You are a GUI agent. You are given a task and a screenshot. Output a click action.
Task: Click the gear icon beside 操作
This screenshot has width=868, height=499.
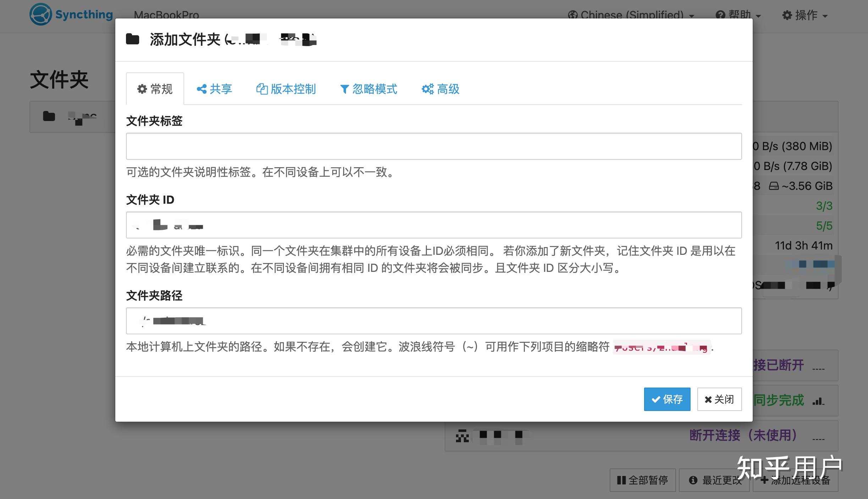coord(787,15)
